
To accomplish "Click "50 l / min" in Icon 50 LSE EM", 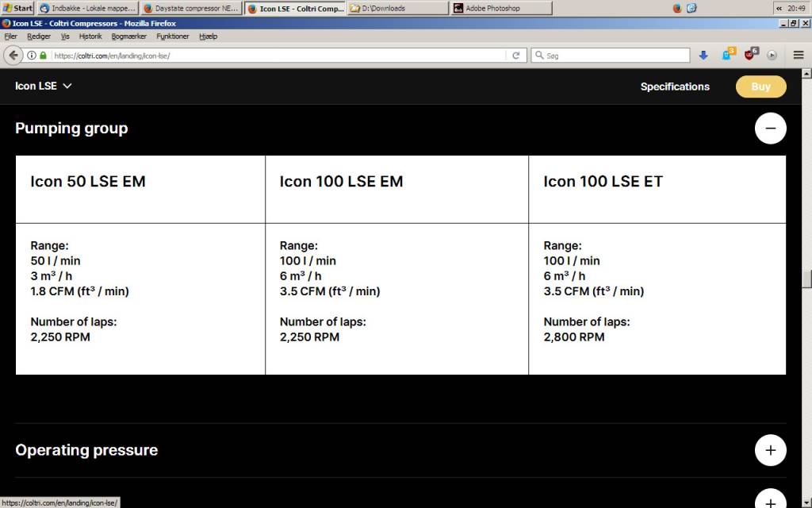I will (56, 260).
